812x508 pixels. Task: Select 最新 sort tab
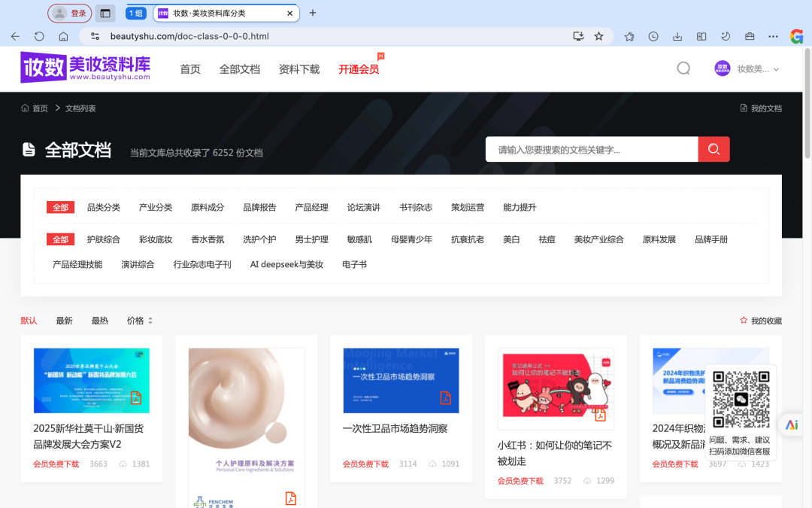64,321
